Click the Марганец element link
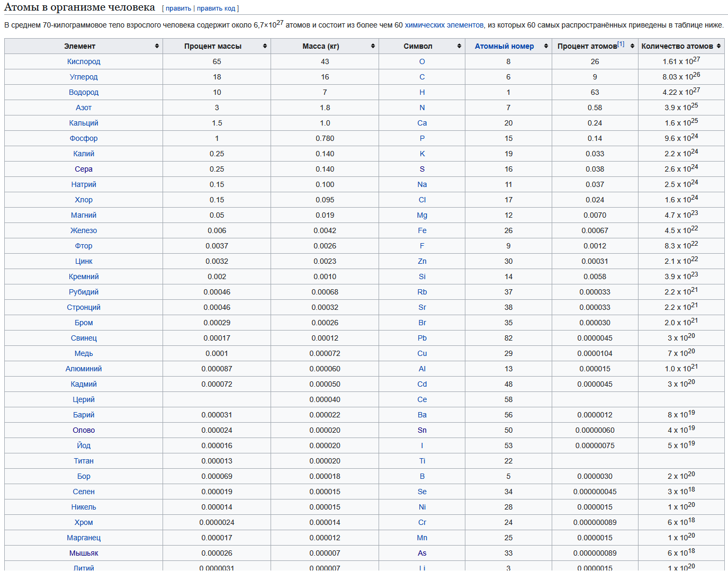Image resolution: width=728 pixels, height=571 pixels. point(84,538)
